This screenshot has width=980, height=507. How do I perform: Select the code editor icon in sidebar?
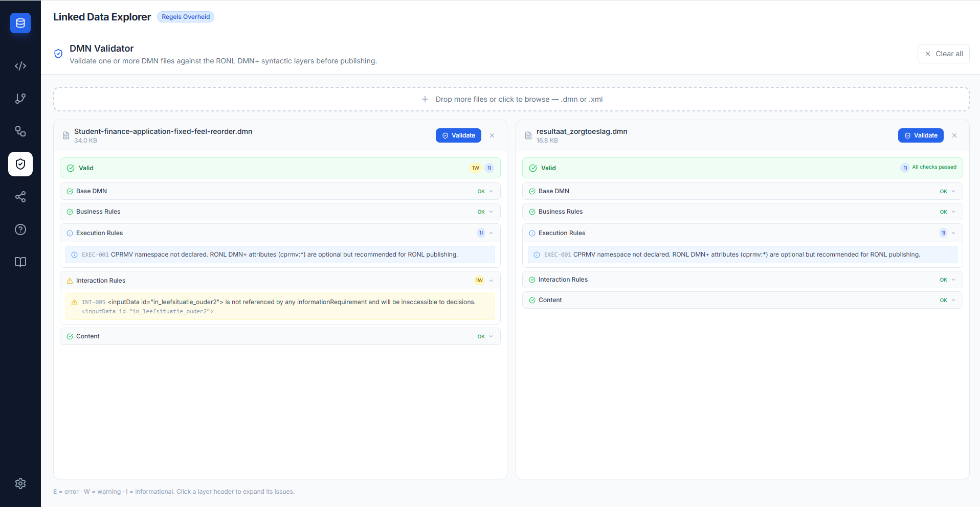click(20, 66)
